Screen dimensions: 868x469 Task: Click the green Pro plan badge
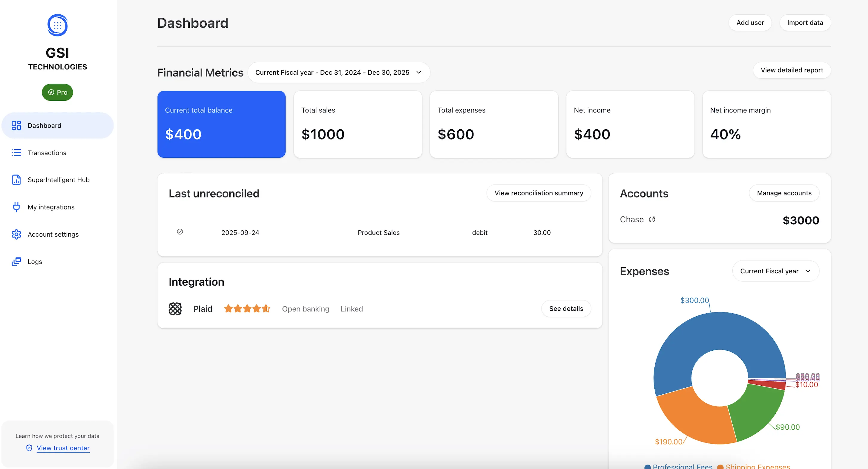[x=57, y=92]
